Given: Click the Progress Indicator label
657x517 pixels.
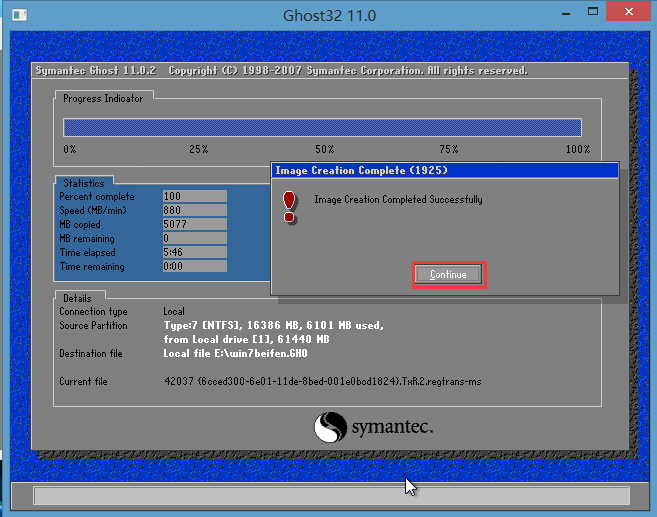Looking at the screenshot, I should pyautogui.click(x=103, y=98).
